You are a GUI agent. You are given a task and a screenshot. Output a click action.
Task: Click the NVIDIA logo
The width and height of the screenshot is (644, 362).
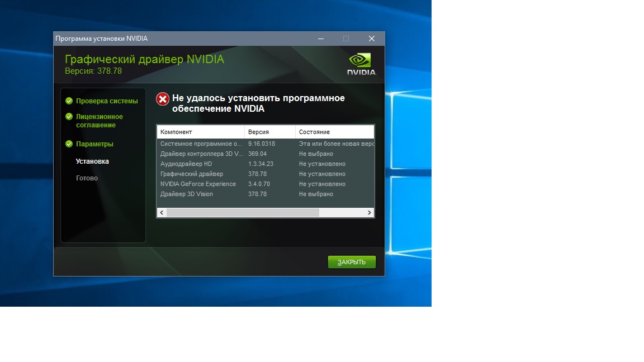(361, 64)
